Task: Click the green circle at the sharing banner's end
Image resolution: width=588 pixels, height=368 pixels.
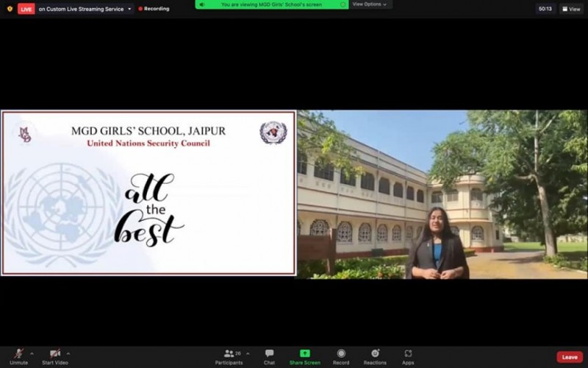Action: tap(343, 4)
